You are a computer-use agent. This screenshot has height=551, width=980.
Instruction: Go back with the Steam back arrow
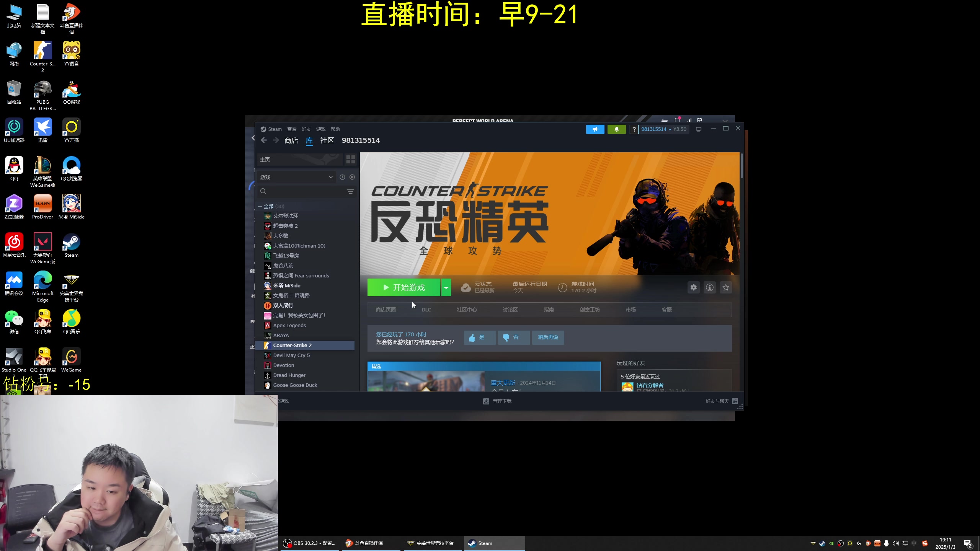[x=264, y=140]
